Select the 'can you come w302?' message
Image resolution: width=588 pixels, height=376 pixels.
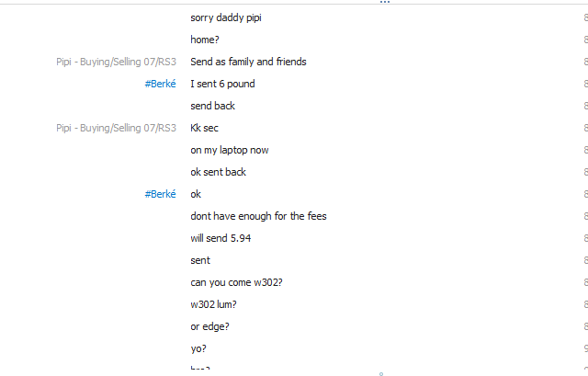click(x=236, y=282)
